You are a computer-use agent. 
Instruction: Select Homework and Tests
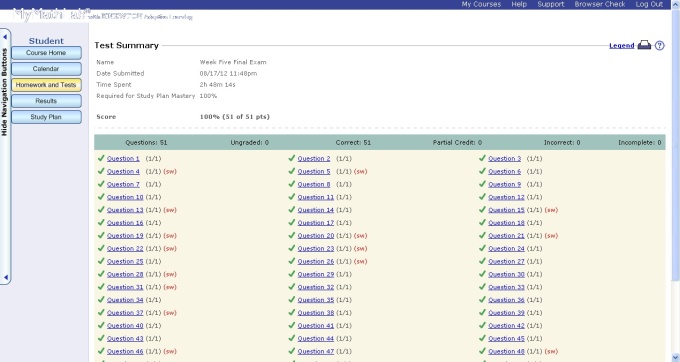point(46,85)
